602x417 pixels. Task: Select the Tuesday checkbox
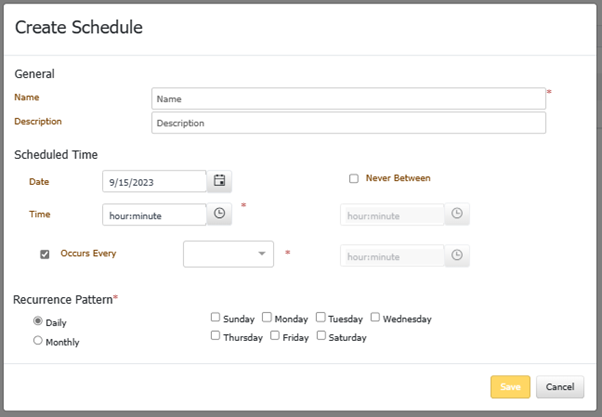(321, 318)
